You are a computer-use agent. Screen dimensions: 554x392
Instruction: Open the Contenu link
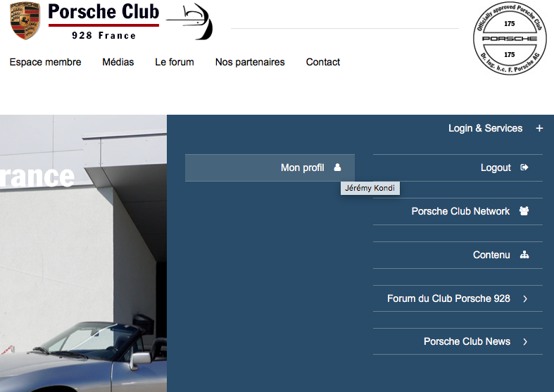click(x=458, y=255)
